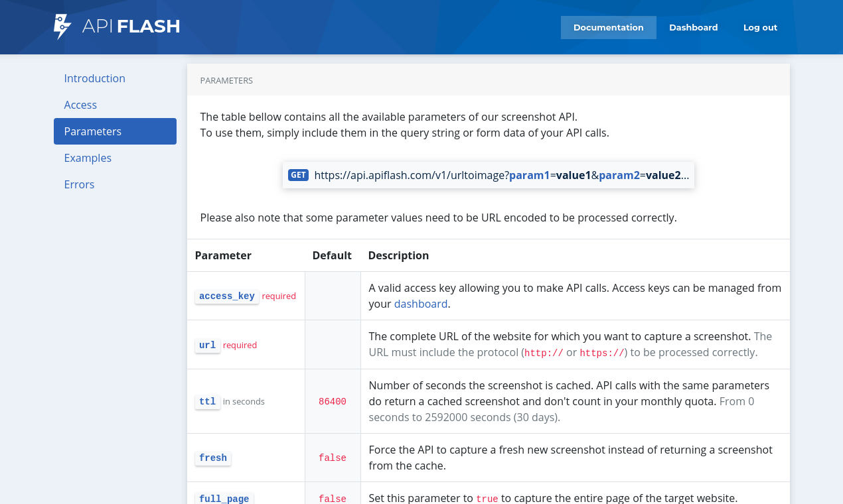Open the Examples section
This screenshot has height=504, width=843.
88,158
